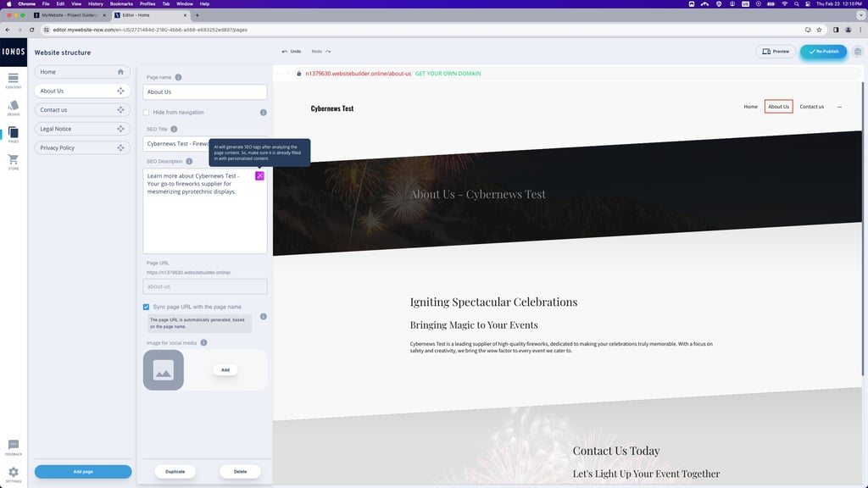The width and height of the screenshot is (868, 488).
Task: Click the social media image placeholder thumbnail
Action: click(x=164, y=369)
